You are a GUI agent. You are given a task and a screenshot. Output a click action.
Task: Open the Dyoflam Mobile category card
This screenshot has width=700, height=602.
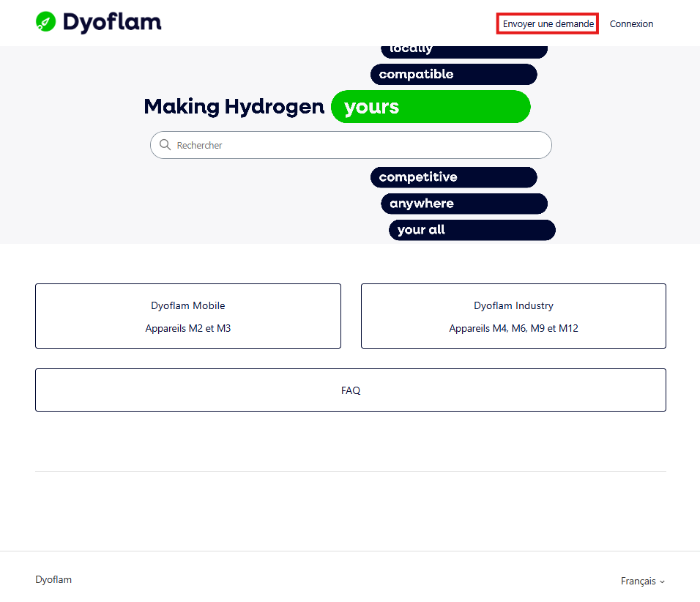tap(188, 316)
